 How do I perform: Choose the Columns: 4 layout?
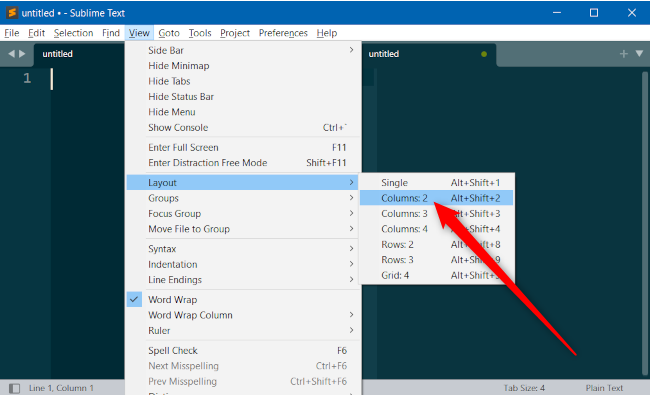pyautogui.click(x=437, y=229)
